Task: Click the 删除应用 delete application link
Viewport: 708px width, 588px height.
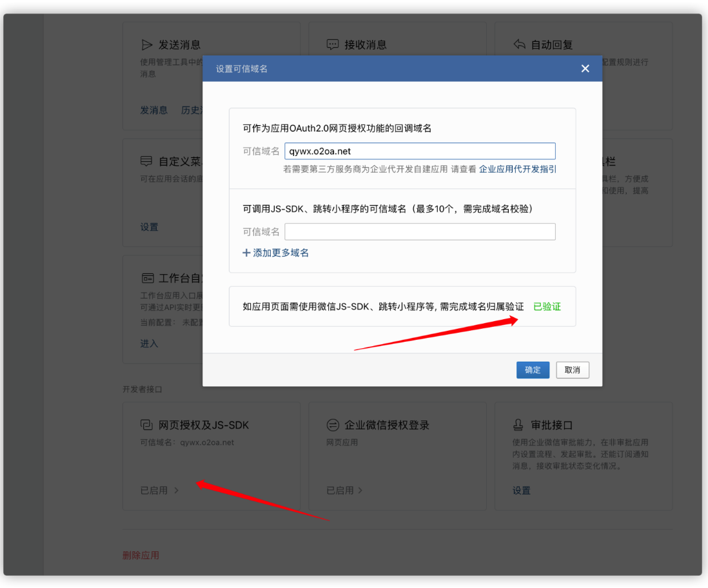Action: tap(139, 554)
